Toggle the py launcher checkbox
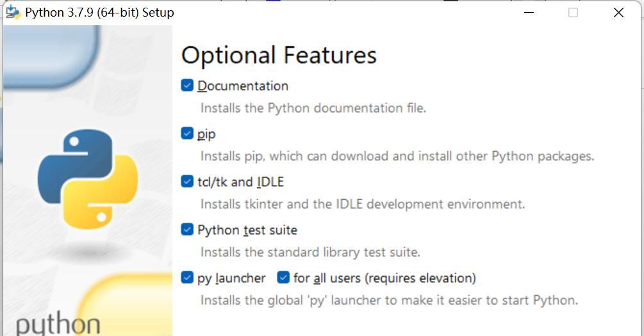This screenshot has height=336, width=644. pyautogui.click(x=187, y=277)
